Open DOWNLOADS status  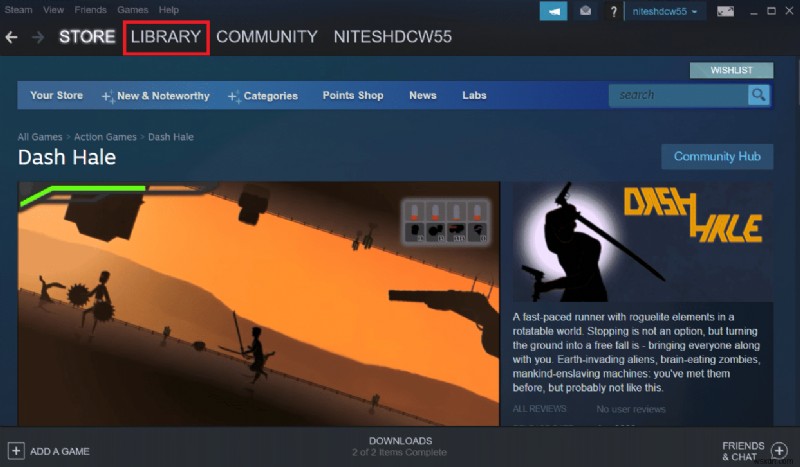pyautogui.click(x=401, y=440)
